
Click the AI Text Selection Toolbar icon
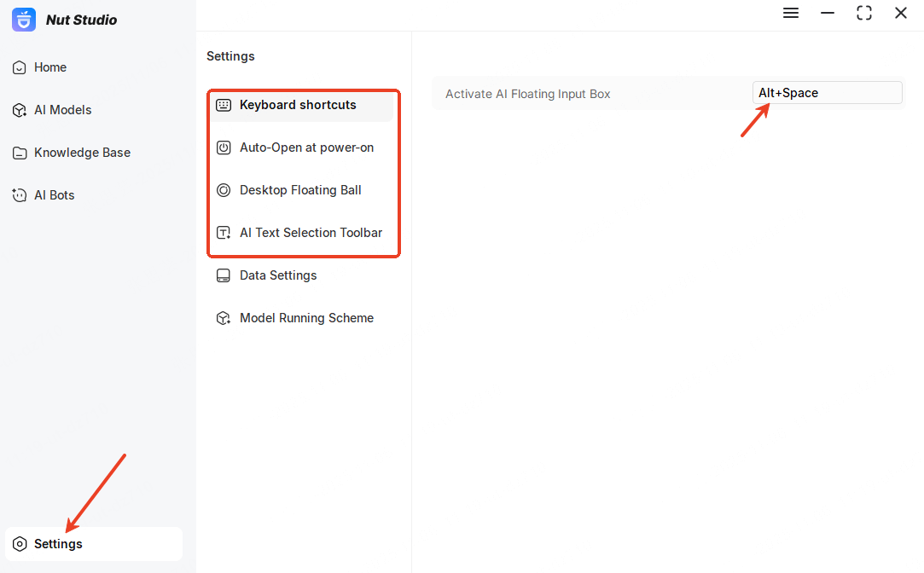pyautogui.click(x=223, y=232)
